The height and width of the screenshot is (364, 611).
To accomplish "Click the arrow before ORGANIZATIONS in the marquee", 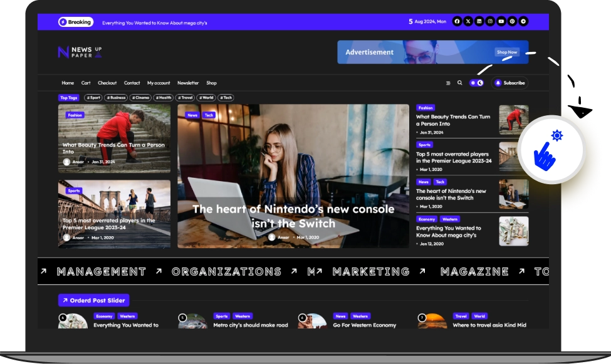I will [159, 271].
